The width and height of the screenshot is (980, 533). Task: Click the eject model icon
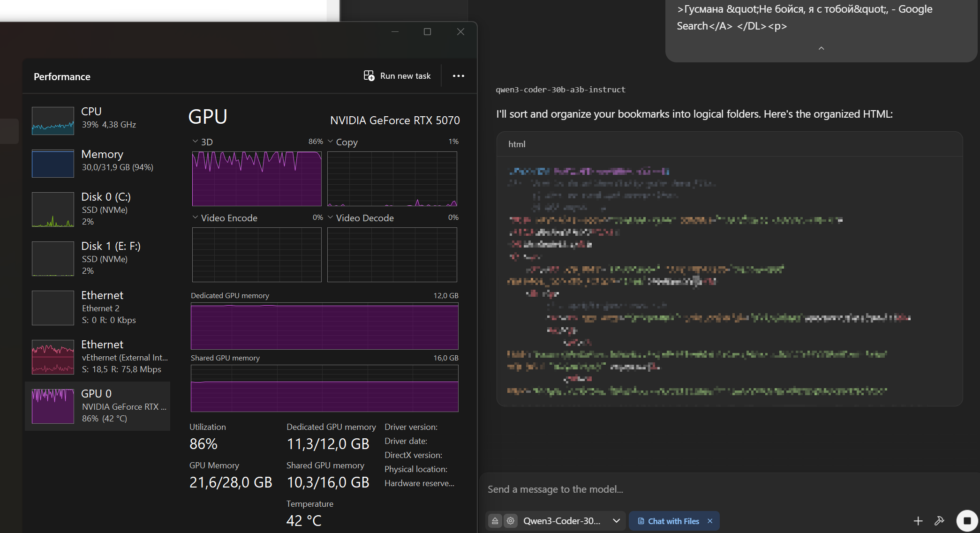[495, 521]
